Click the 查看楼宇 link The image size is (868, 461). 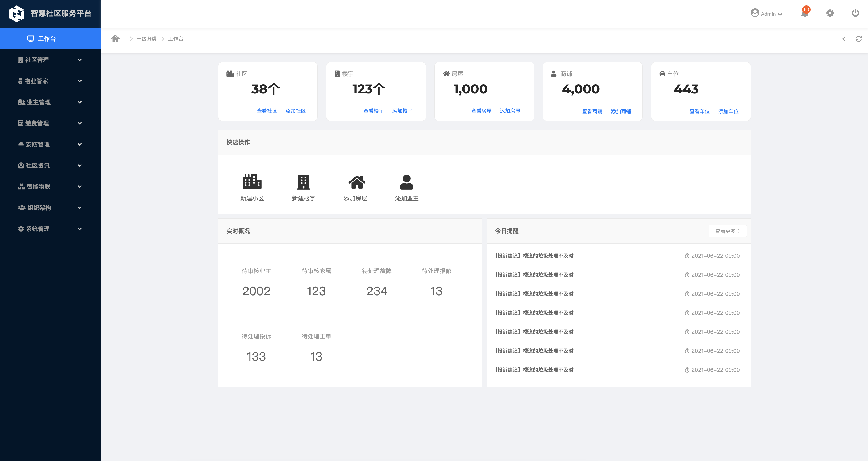click(373, 111)
